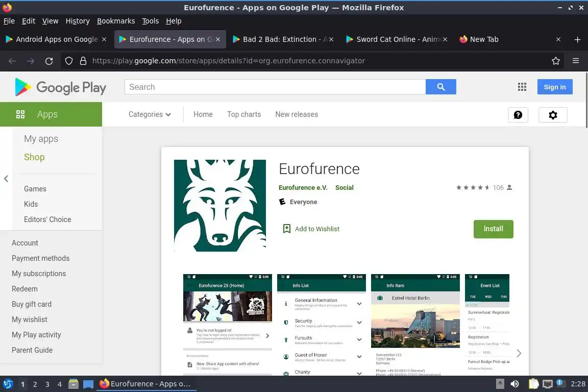The width and height of the screenshot is (588, 392).
Task: Click the green Apps header tab
Action: pos(51,114)
